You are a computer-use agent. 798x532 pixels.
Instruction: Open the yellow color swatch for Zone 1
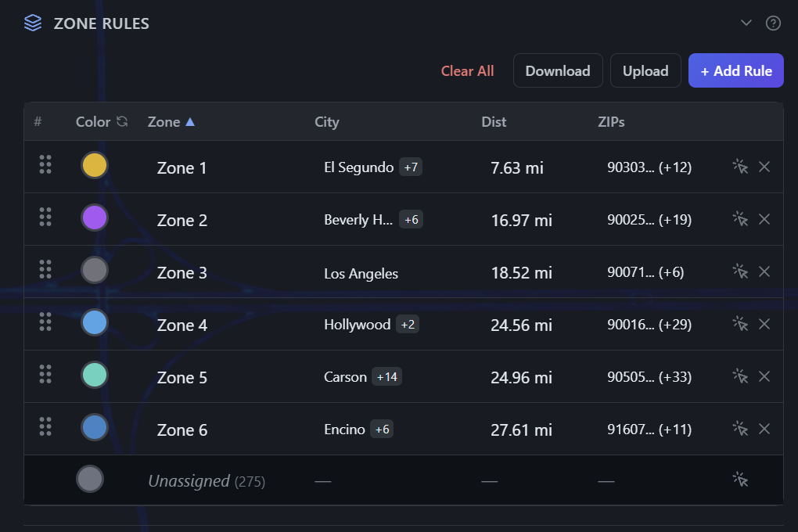[94, 165]
